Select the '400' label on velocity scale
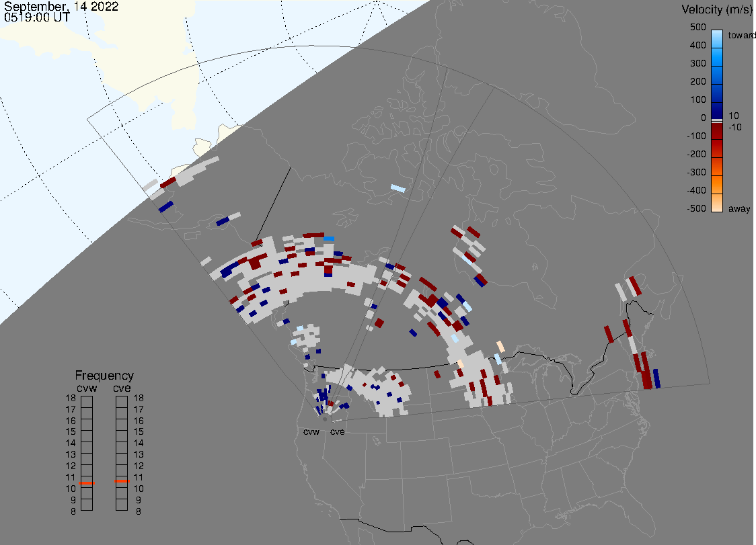756x545 pixels. 698,45
